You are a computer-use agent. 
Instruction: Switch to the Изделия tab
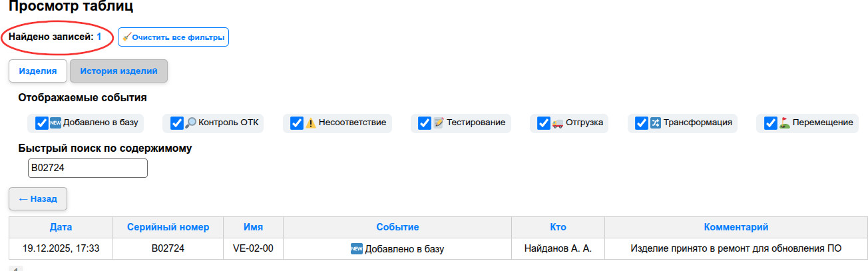(37, 71)
